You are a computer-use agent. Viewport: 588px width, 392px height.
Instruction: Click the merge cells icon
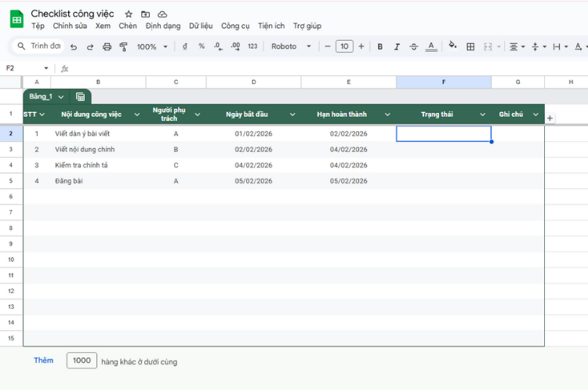(488, 46)
